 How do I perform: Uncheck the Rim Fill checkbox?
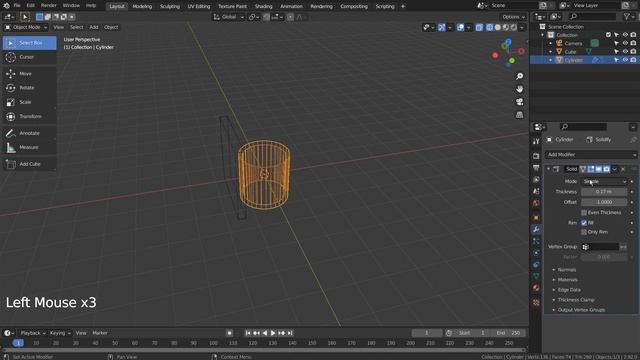(584, 223)
